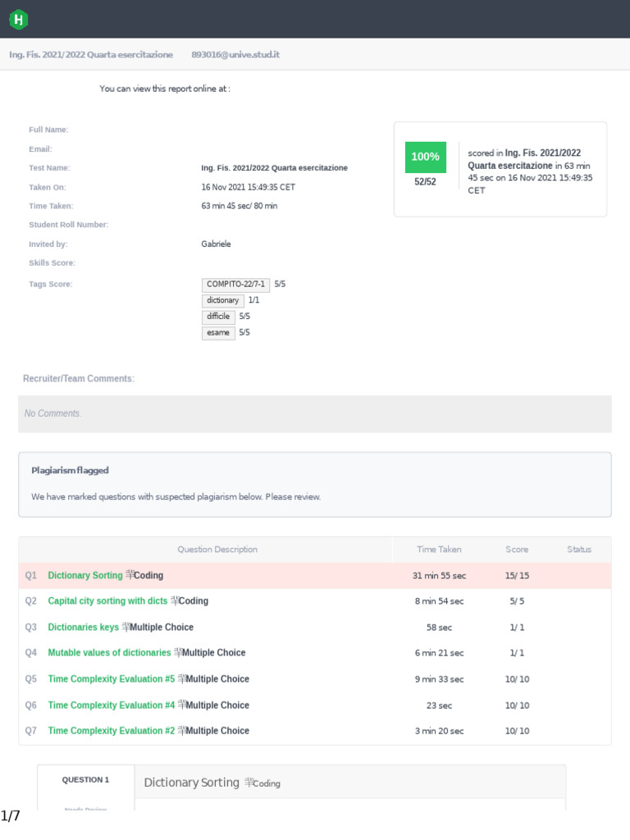This screenshot has width=630, height=840.
Task: Click the HackerRank logo icon
Action: 18,20
